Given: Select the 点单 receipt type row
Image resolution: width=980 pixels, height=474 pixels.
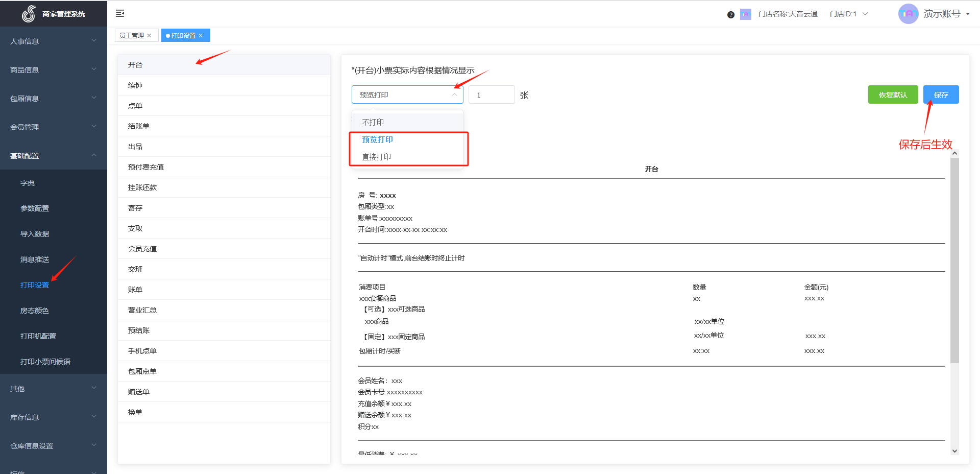Looking at the screenshot, I should [x=224, y=106].
